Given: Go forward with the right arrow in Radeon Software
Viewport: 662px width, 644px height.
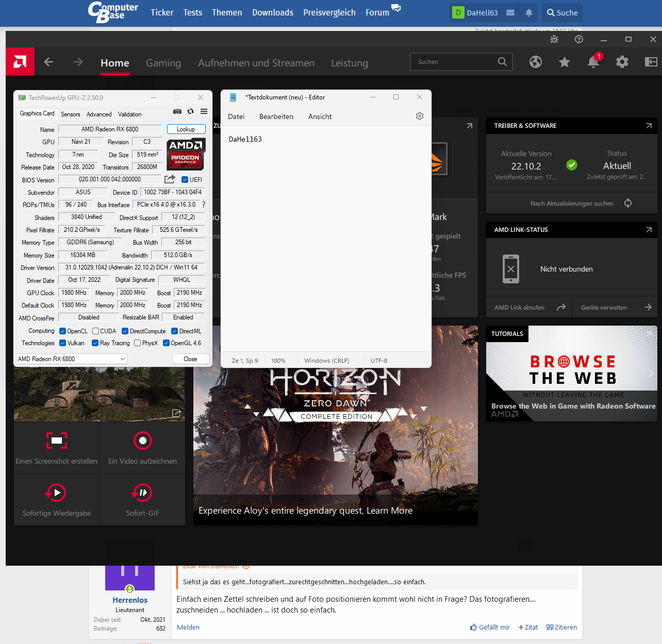Looking at the screenshot, I should point(78,62).
